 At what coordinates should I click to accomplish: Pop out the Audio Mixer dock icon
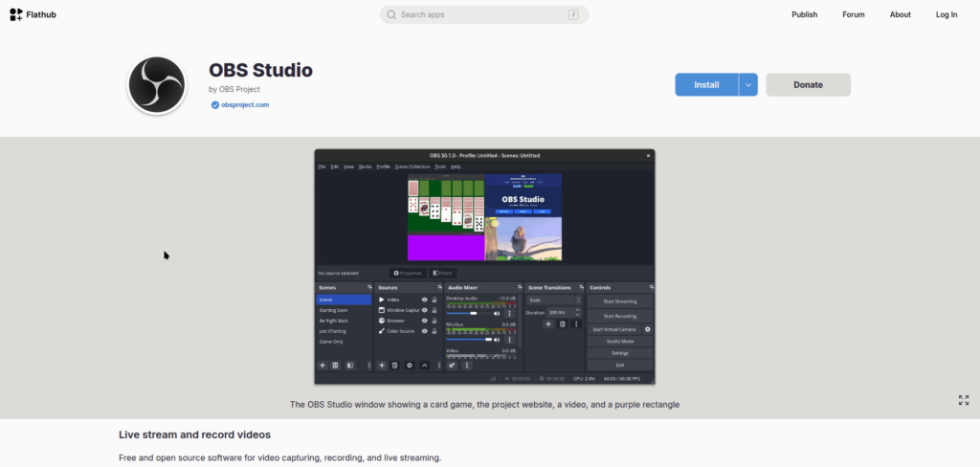(520, 288)
